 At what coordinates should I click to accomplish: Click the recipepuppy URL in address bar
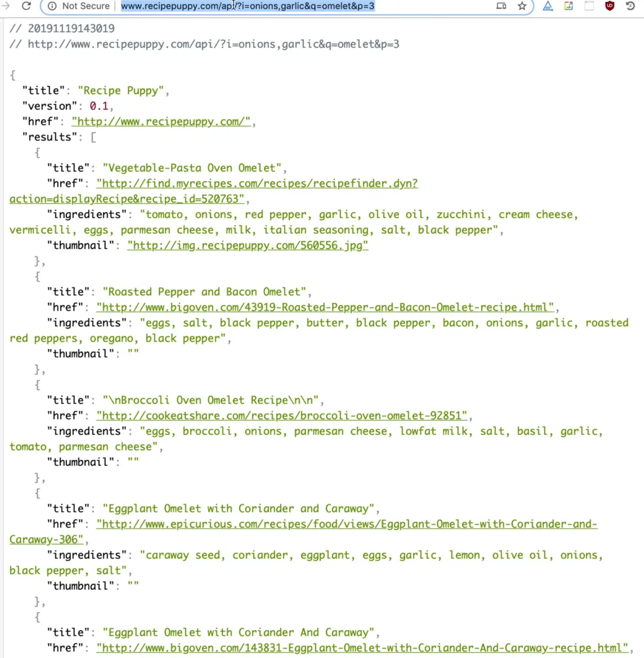tap(248, 6)
